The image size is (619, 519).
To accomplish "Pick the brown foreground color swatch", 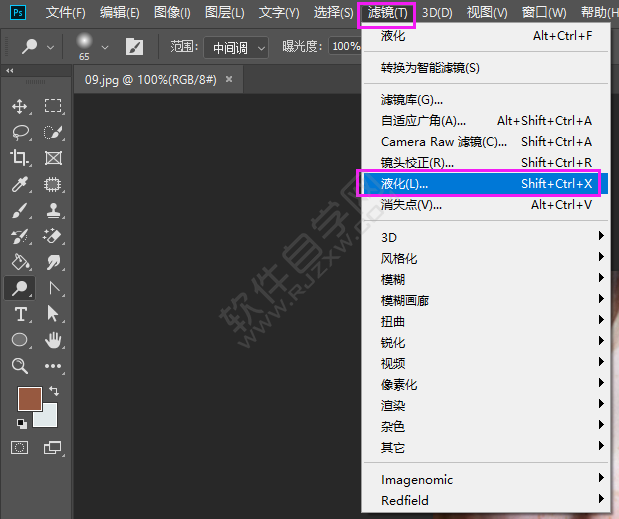I will point(30,399).
